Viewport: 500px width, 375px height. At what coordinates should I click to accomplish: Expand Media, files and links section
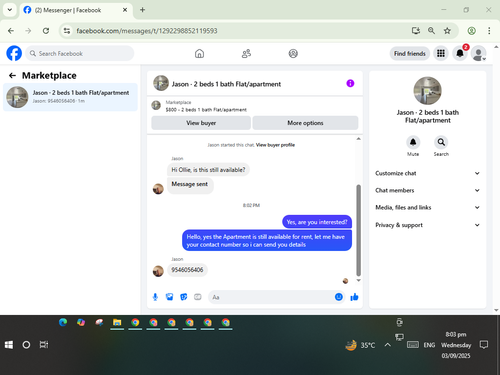click(x=428, y=207)
